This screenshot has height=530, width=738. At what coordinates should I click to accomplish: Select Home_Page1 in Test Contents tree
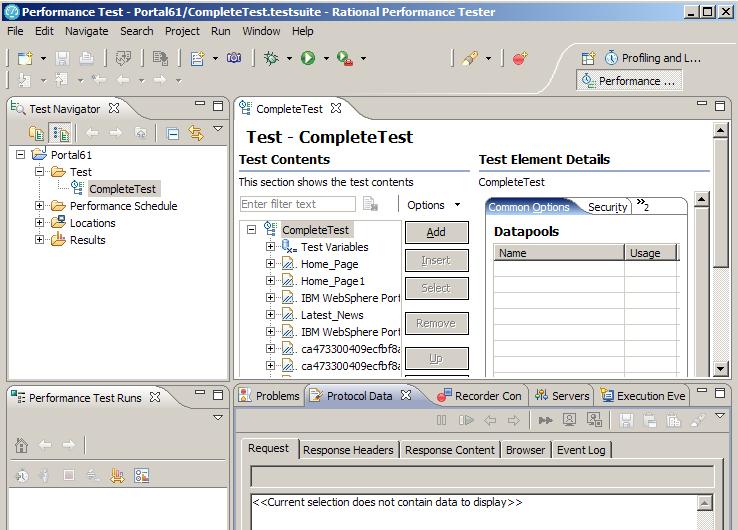coord(333,281)
